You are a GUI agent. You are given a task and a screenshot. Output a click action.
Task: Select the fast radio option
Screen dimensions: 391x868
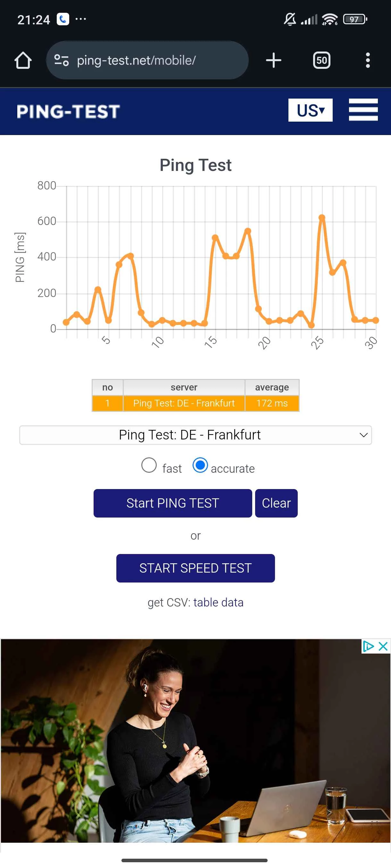(149, 465)
